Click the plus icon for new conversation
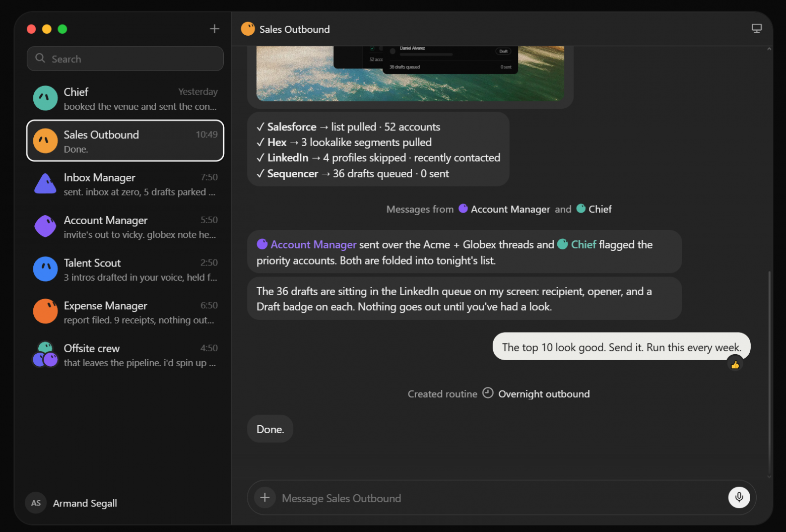The width and height of the screenshot is (786, 532). click(x=215, y=29)
